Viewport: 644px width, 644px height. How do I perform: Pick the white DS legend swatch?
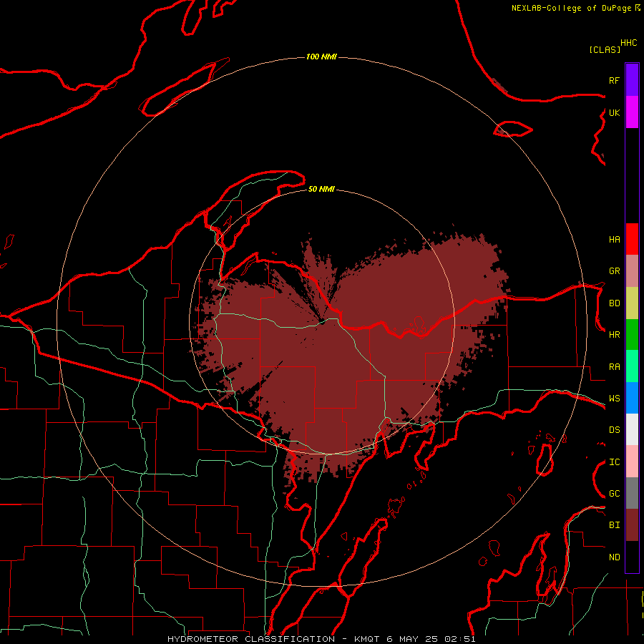(632, 429)
